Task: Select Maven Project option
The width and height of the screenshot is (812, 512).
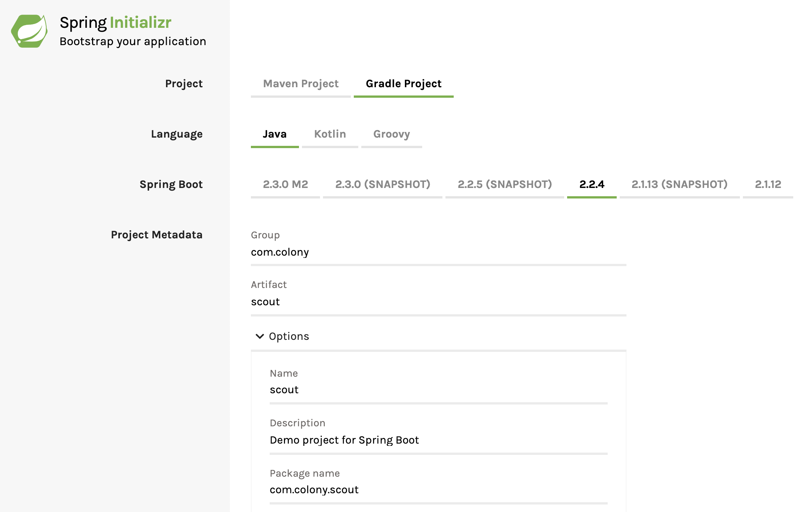Action: [300, 84]
